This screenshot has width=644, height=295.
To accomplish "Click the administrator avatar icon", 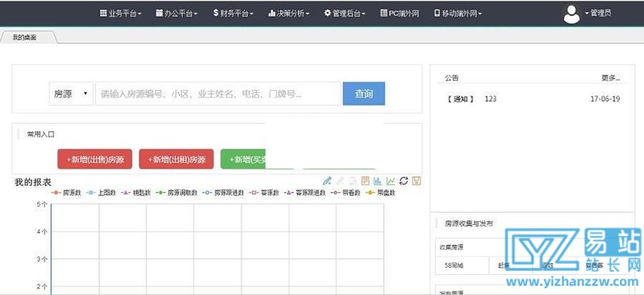I will (x=572, y=14).
